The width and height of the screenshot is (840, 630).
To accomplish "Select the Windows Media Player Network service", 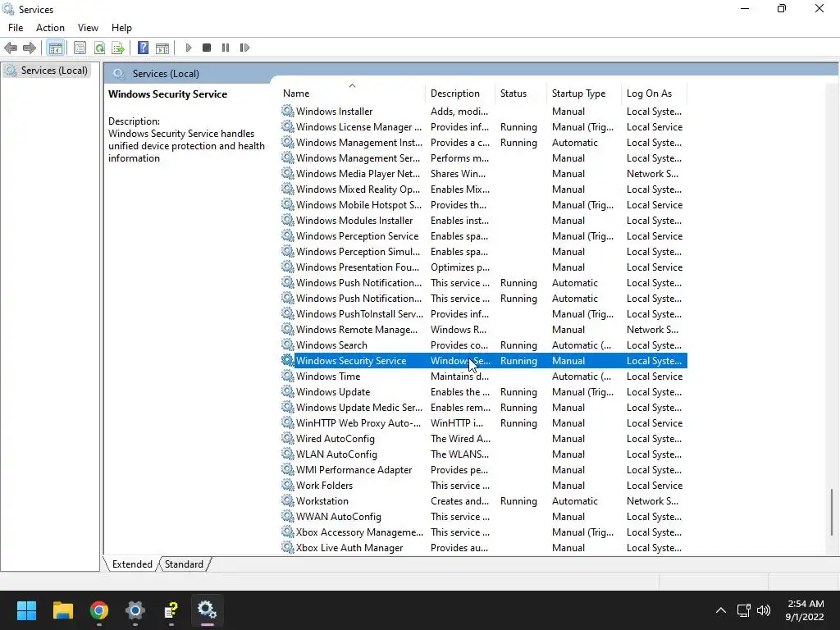I will pyautogui.click(x=484, y=174).
